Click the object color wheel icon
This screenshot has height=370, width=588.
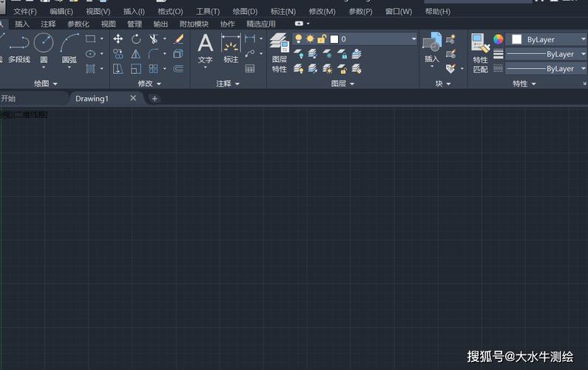[499, 39]
